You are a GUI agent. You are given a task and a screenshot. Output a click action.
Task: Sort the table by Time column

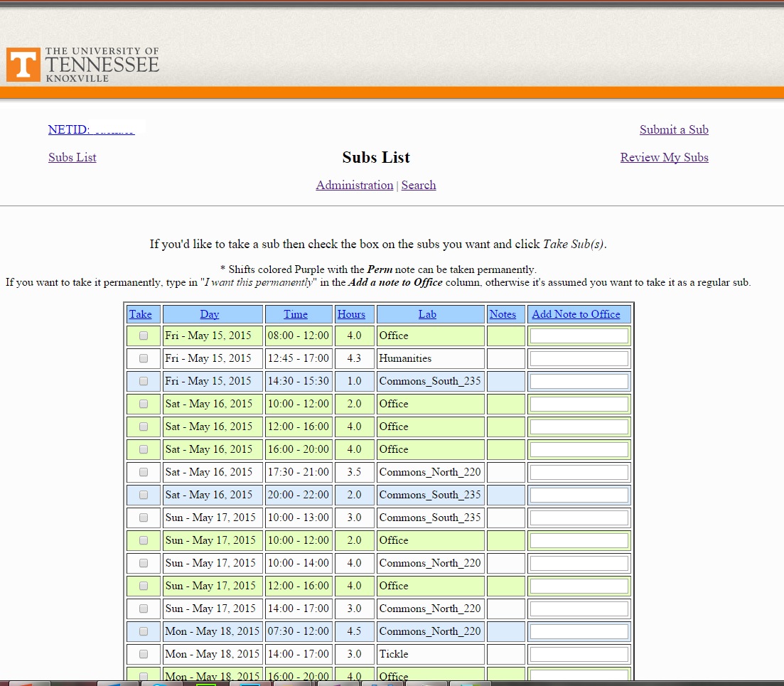tap(296, 314)
